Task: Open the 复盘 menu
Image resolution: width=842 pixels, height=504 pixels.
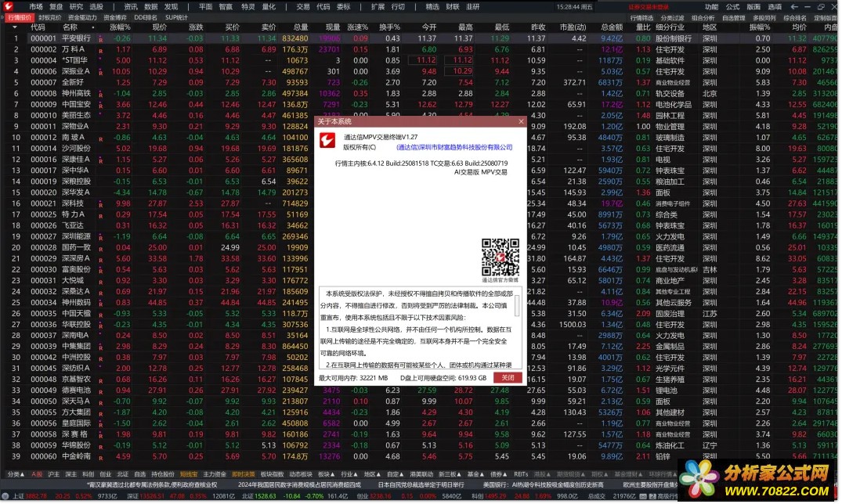Action: (56, 7)
